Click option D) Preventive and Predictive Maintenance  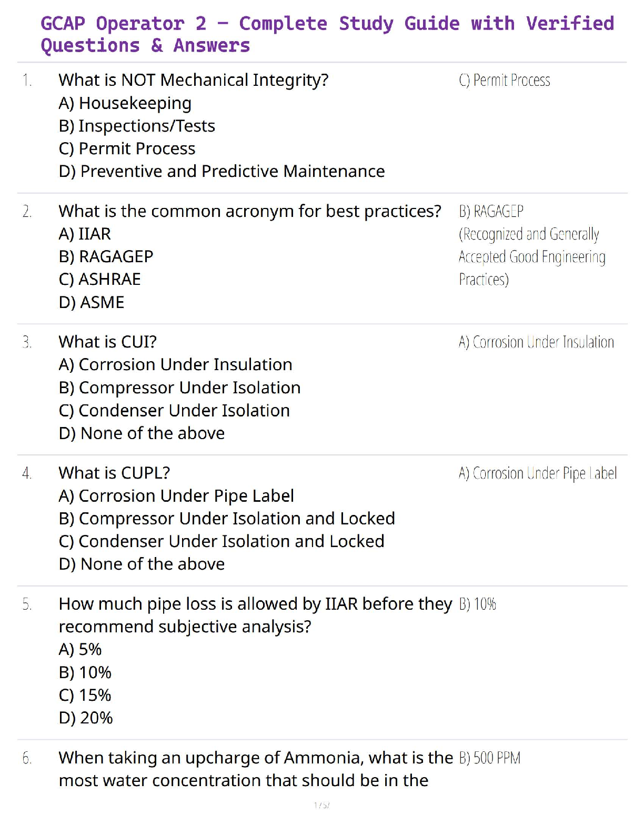pyautogui.click(x=222, y=172)
